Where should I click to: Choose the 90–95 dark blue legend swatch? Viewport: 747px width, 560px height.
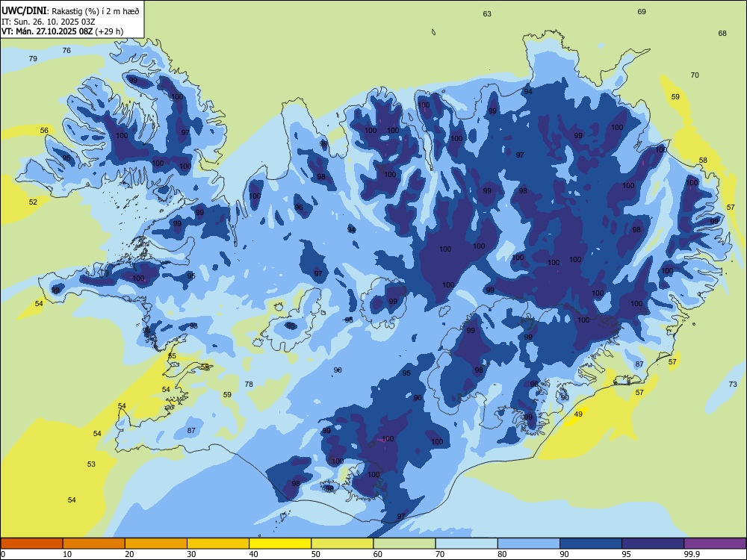(591, 544)
